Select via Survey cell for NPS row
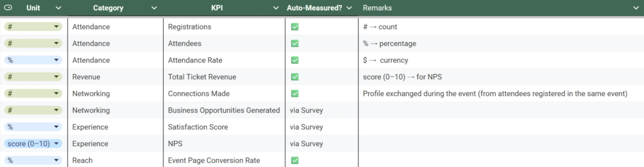 tap(322, 144)
